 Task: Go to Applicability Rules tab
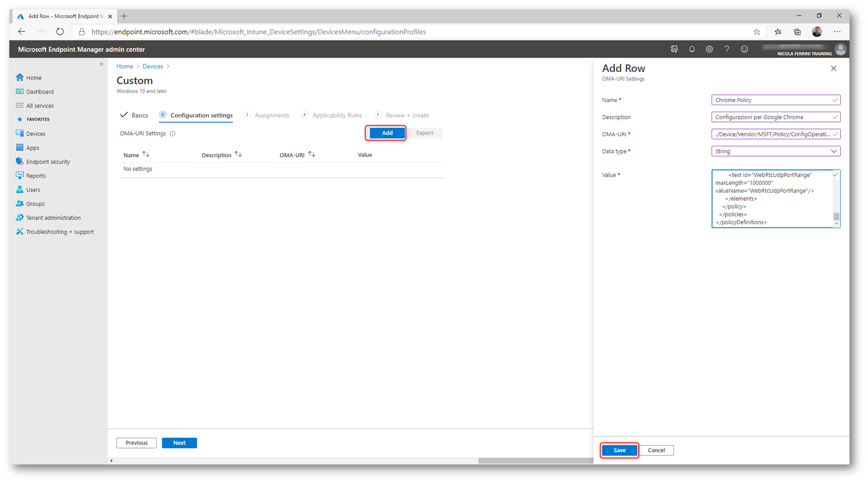tap(332, 115)
